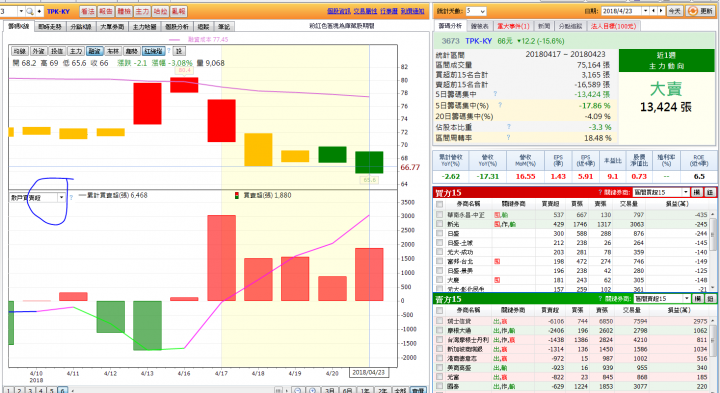Toggle the 主力 chart indicator button
This screenshot has height=393, width=720.
click(x=76, y=51)
